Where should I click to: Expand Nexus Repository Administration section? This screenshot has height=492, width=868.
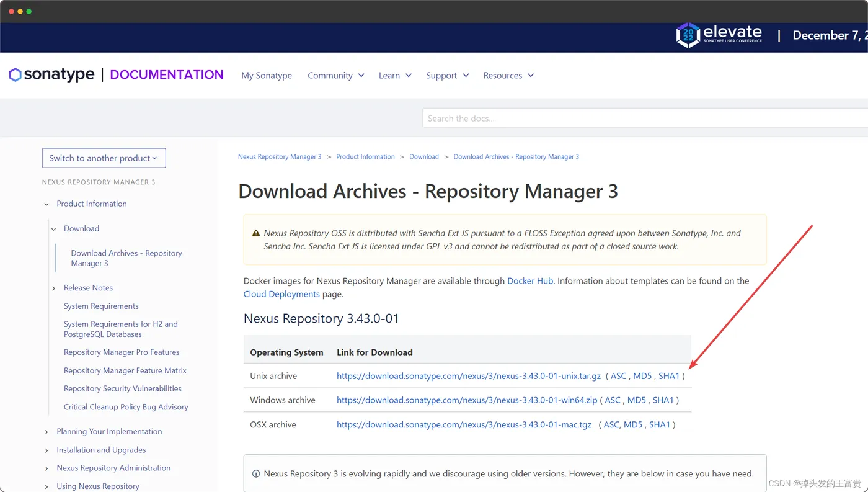click(46, 468)
